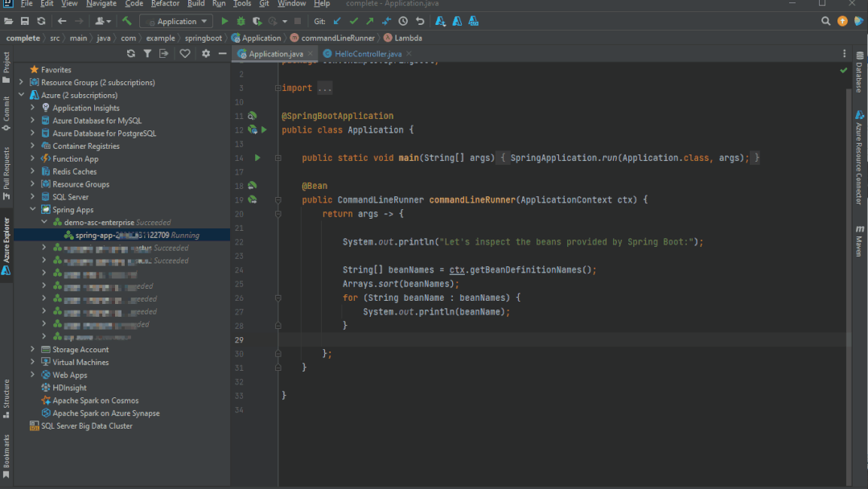Expand the Application Insights node
Viewport: 868px width, 489px height.
33,107
